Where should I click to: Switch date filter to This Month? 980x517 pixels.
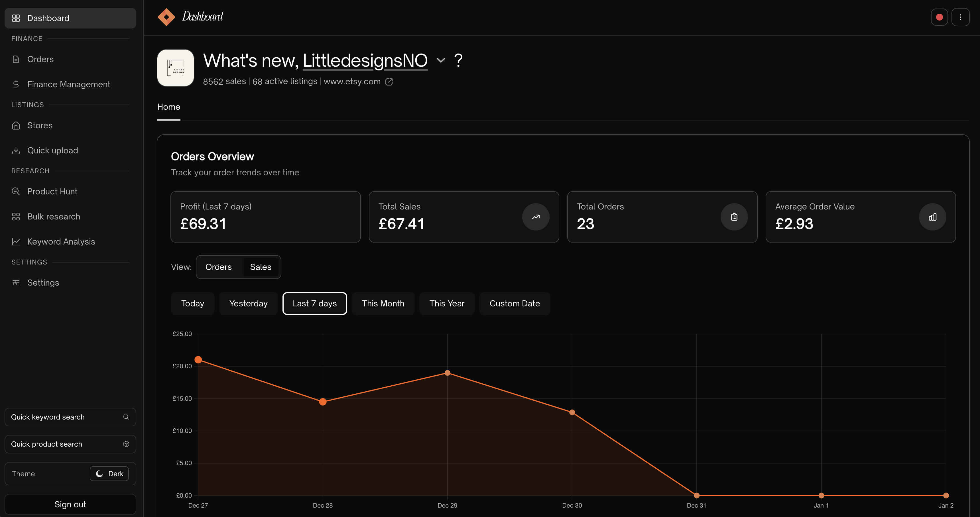coord(383,303)
